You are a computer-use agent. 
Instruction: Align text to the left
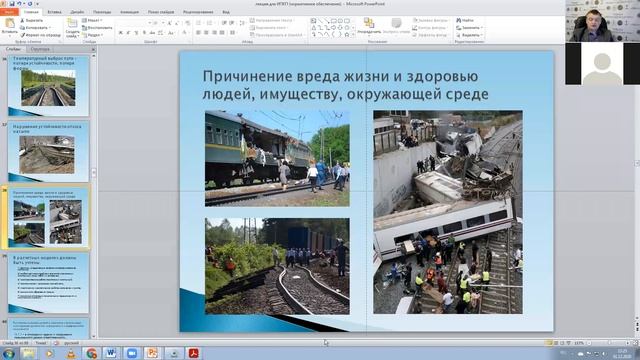[x=198, y=33]
